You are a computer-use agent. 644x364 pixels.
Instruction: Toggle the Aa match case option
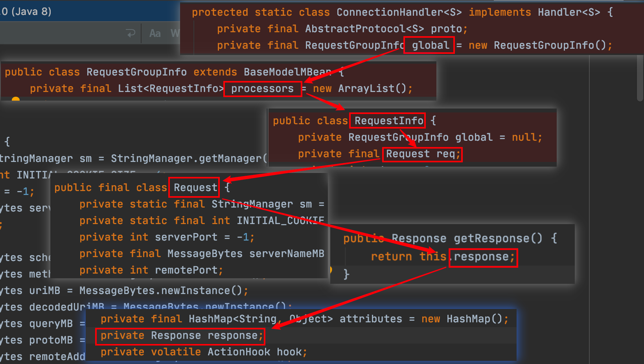pos(155,34)
